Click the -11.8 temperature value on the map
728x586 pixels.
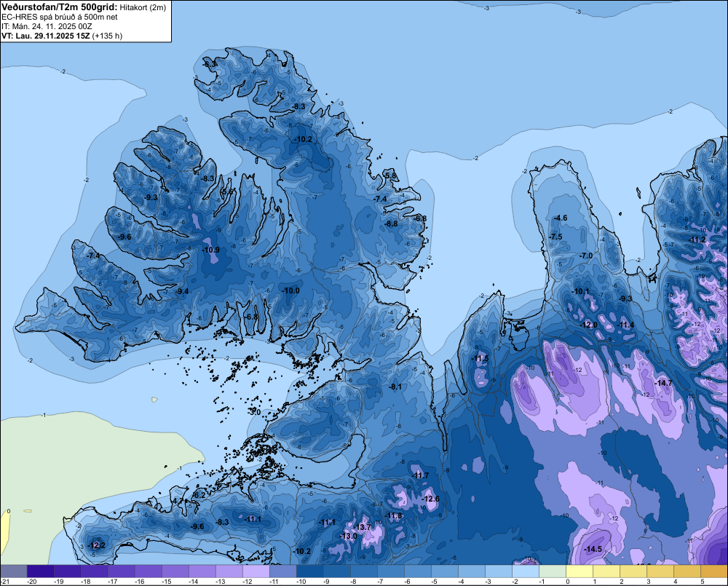coord(394,516)
